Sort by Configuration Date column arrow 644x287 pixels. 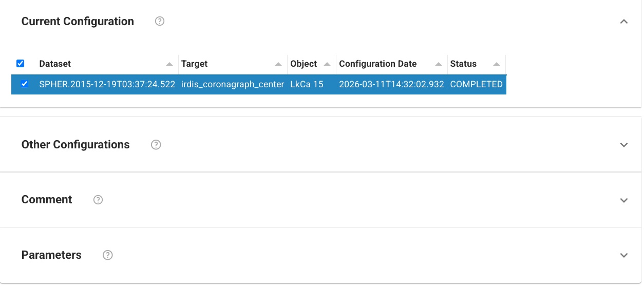(x=439, y=64)
